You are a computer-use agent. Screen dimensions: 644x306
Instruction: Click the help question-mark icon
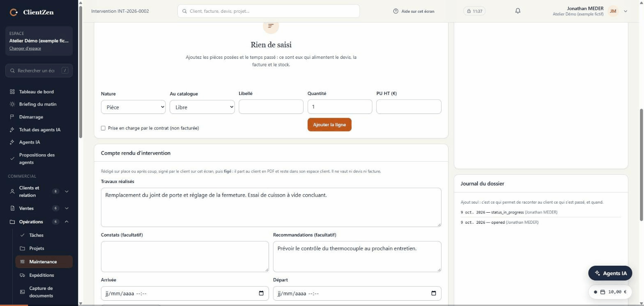pyautogui.click(x=396, y=11)
